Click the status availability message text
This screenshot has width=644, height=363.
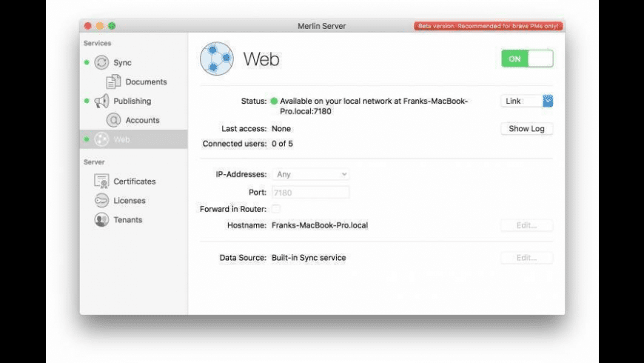click(x=374, y=106)
